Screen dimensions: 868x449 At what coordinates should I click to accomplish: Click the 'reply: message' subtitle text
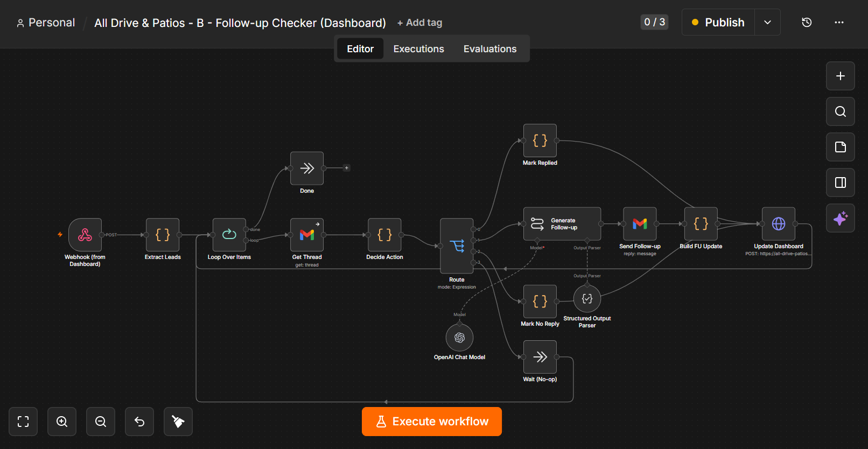[x=640, y=254]
